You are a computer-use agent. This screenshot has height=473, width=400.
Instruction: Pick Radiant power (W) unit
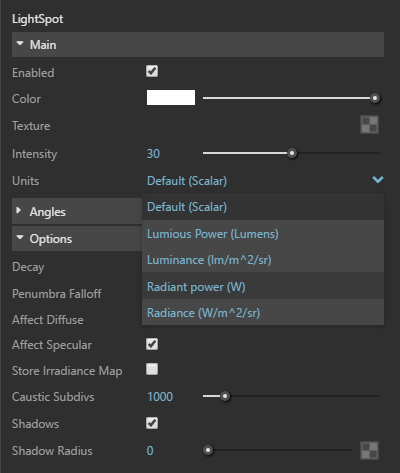coord(263,286)
